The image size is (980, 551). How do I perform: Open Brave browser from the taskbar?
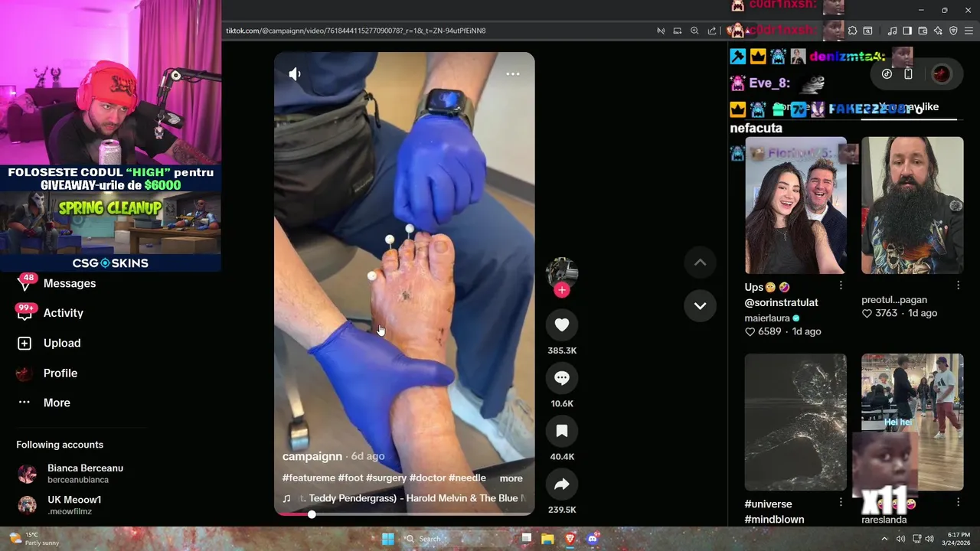(570, 539)
